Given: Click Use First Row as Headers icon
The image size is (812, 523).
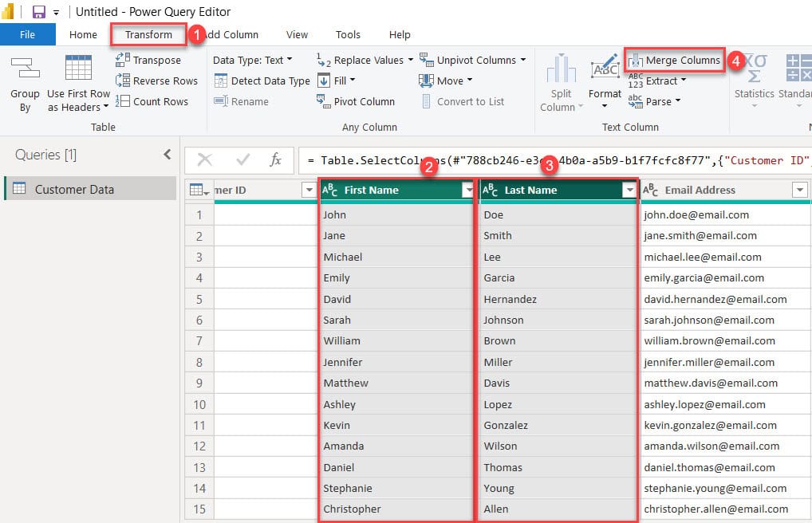Looking at the screenshot, I should 78,68.
